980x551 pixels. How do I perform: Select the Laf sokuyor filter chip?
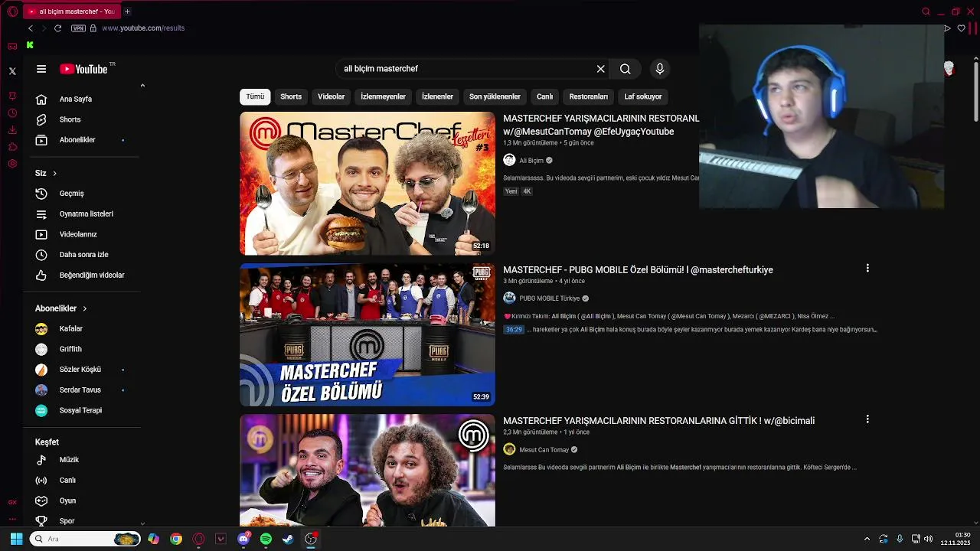[643, 96]
